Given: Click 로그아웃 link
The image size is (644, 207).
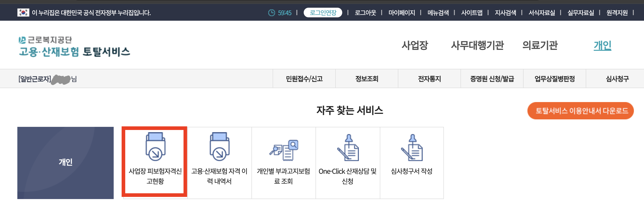Looking at the screenshot, I should (x=365, y=13).
